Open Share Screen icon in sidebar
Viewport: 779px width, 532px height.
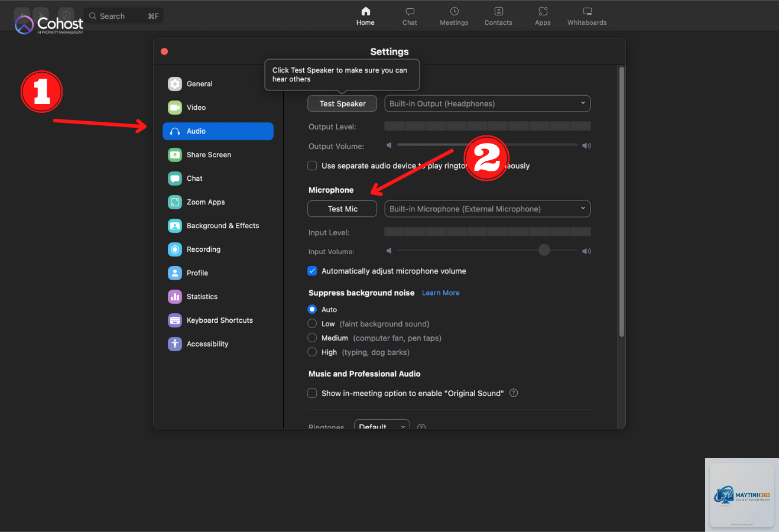coord(175,155)
